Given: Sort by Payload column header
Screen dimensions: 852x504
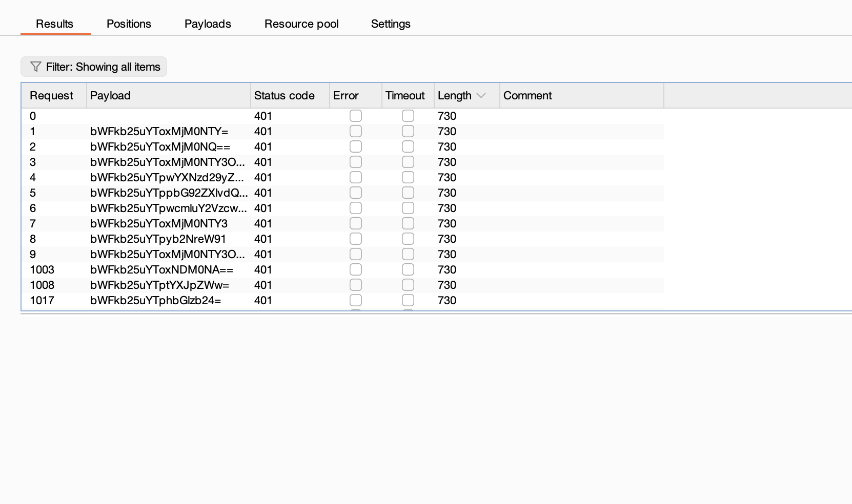Looking at the screenshot, I should (169, 95).
